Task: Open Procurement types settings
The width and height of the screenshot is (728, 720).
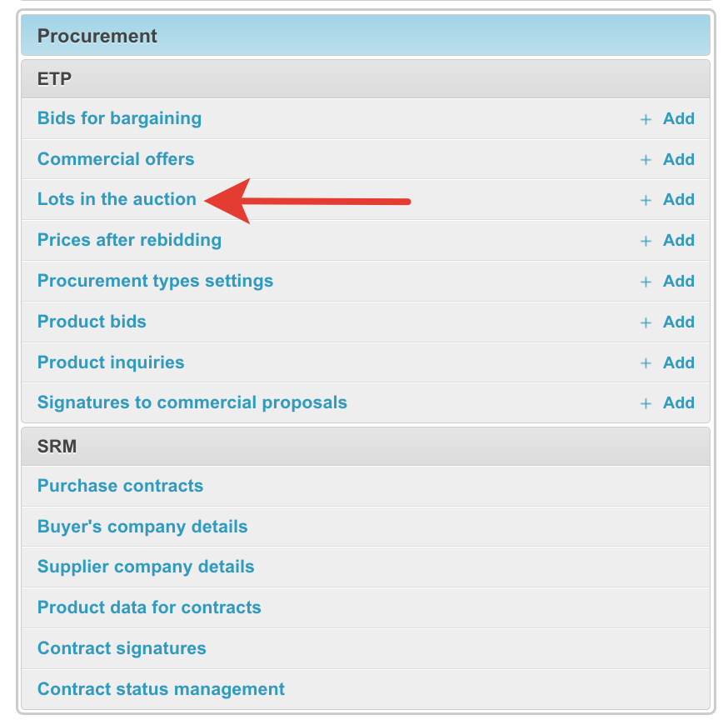Action: (x=155, y=281)
